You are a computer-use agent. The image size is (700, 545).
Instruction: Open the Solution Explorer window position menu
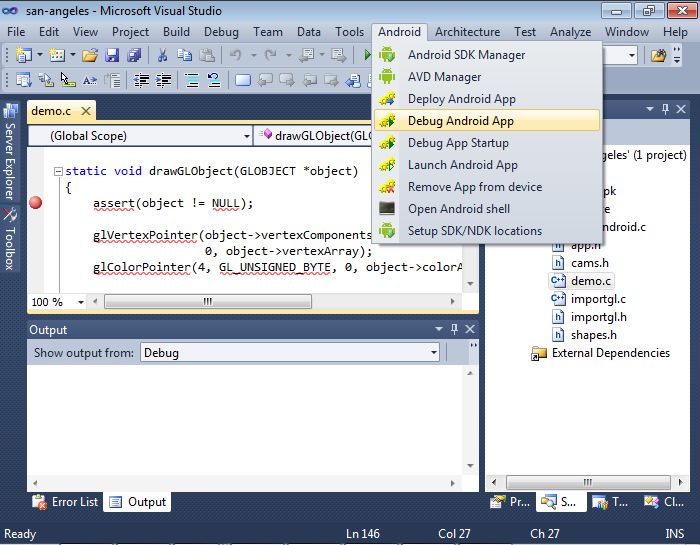tap(650, 109)
